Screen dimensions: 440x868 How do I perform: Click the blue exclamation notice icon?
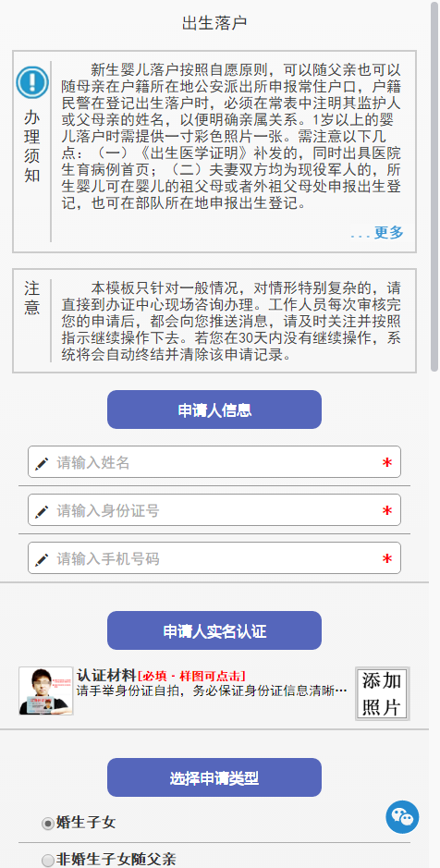tap(32, 83)
